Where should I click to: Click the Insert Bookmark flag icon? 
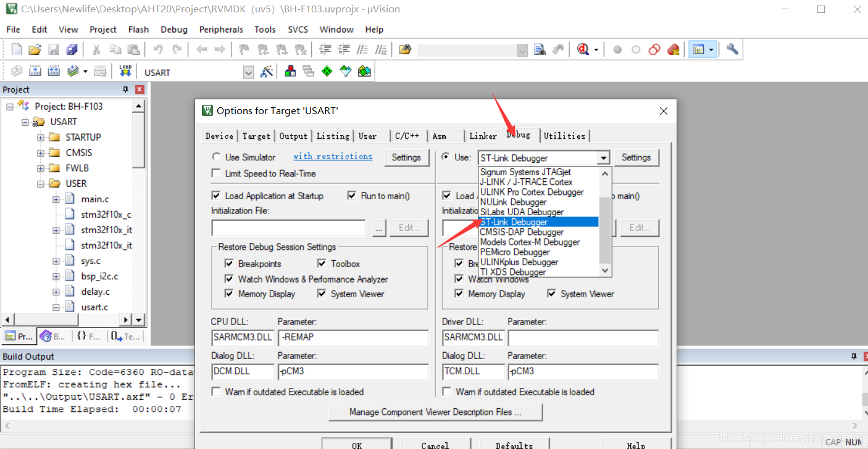pos(244,50)
